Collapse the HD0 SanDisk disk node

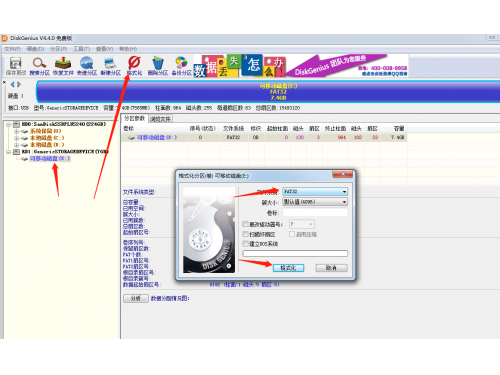coord(9,124)
